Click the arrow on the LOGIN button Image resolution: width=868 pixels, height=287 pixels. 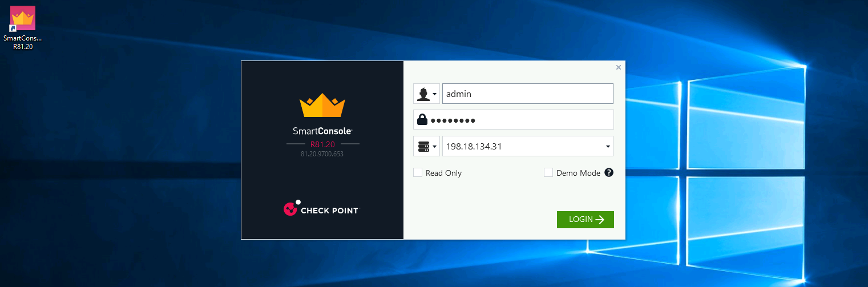click(x=600, y=220)
